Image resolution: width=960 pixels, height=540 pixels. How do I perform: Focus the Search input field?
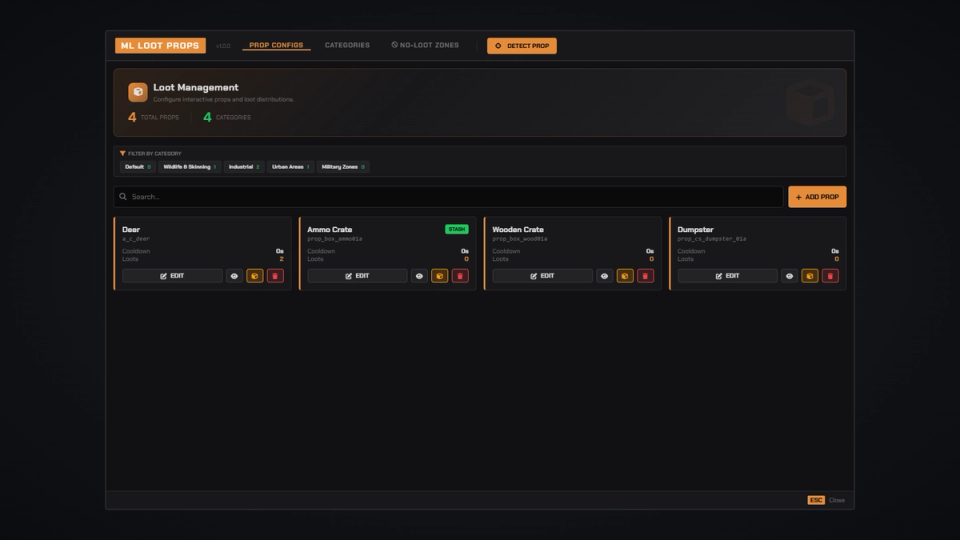coord(448,197)
